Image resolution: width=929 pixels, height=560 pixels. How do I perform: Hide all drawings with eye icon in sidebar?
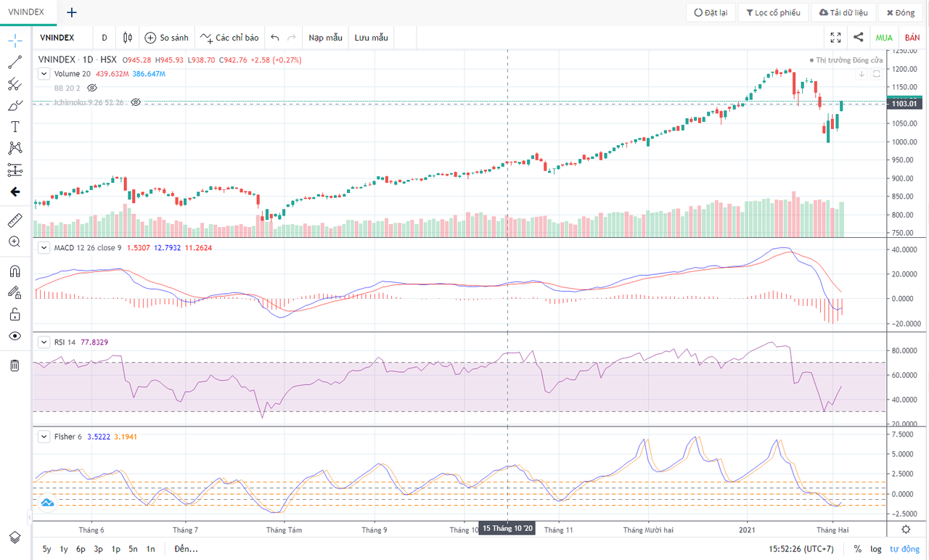15,336
